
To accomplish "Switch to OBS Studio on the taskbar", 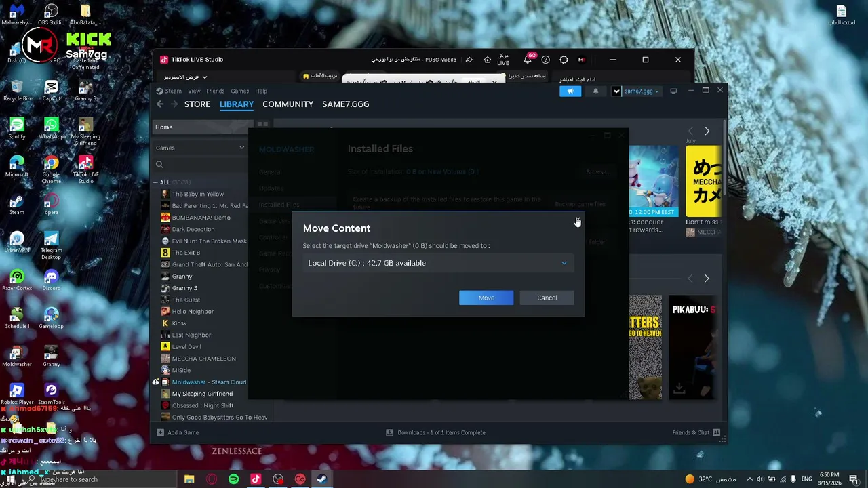I will pyautogui.click(x=278, y=479).
